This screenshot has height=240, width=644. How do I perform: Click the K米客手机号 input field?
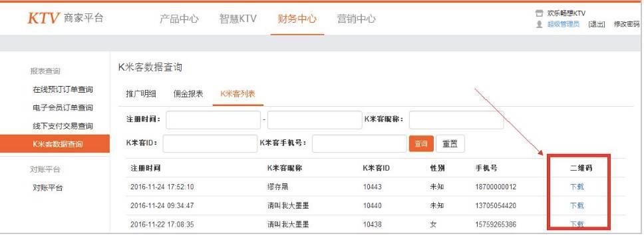[359, 144]
